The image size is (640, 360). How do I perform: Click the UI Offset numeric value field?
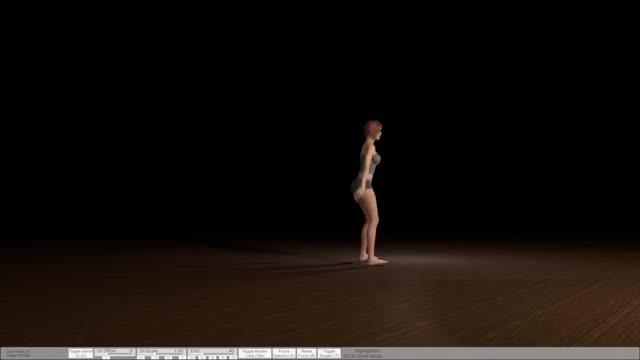(131, 351)
